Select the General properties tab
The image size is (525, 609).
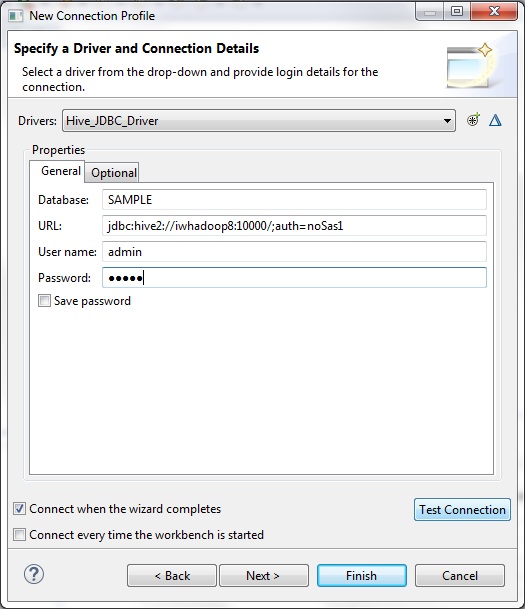[61, 171]
